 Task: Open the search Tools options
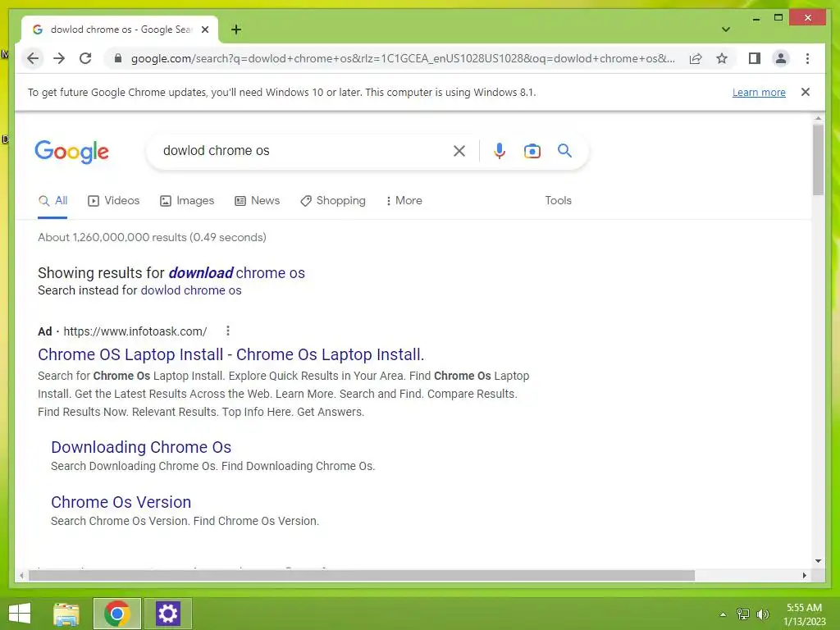pyautogui.click(x=558, y=200)
